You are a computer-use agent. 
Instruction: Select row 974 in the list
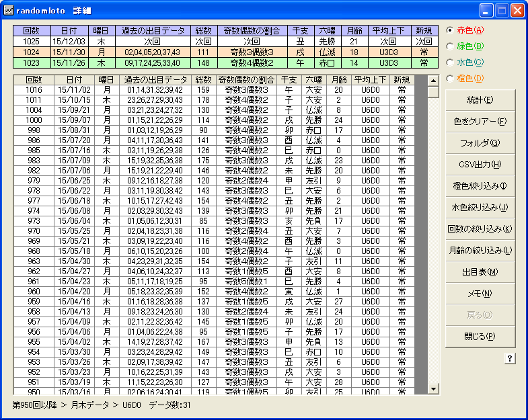point(214,211)
